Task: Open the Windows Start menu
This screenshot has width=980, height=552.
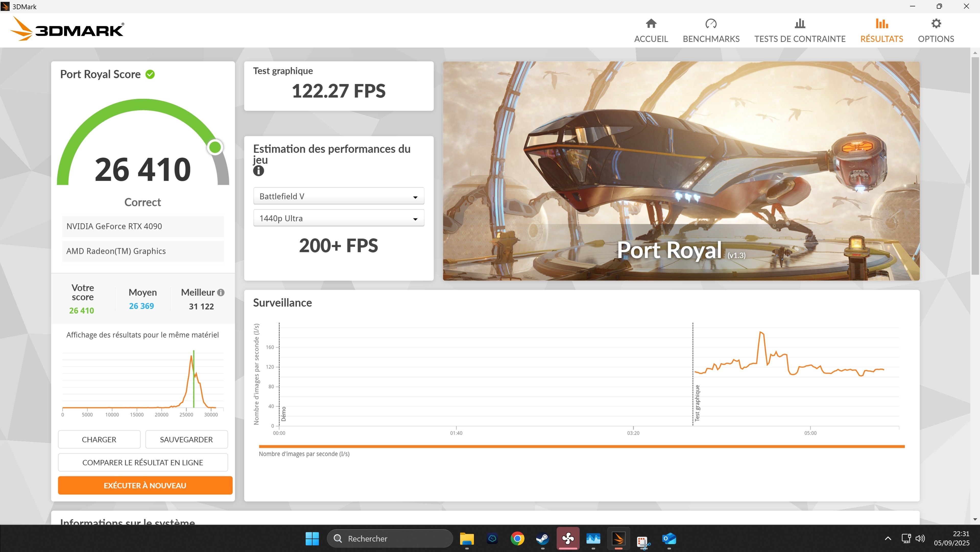Action: 312,538
